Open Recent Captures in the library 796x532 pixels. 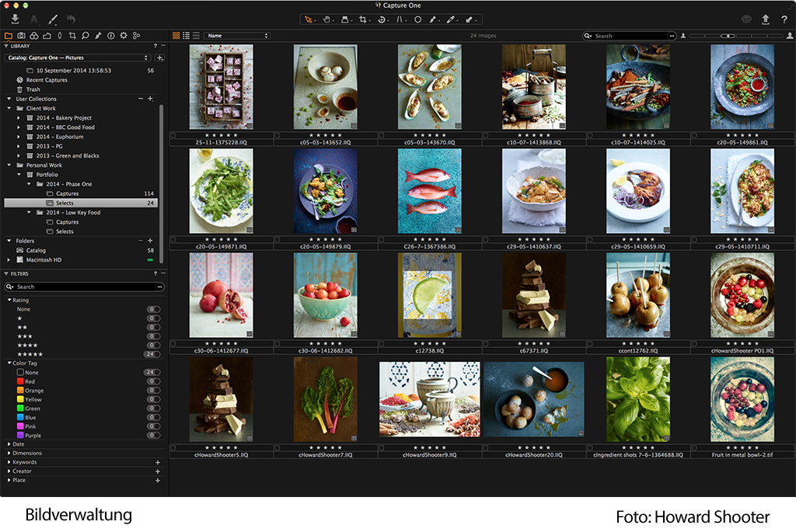[x=47, y=80]
